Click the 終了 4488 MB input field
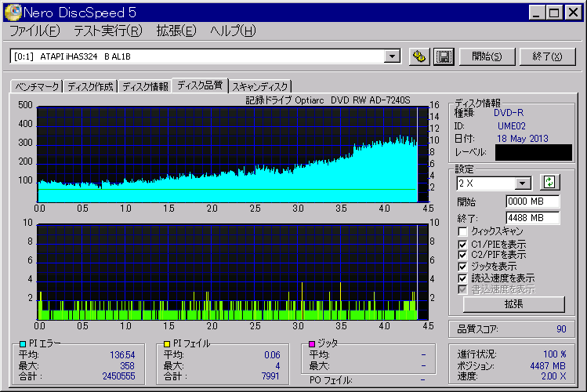 pos(533,218)
